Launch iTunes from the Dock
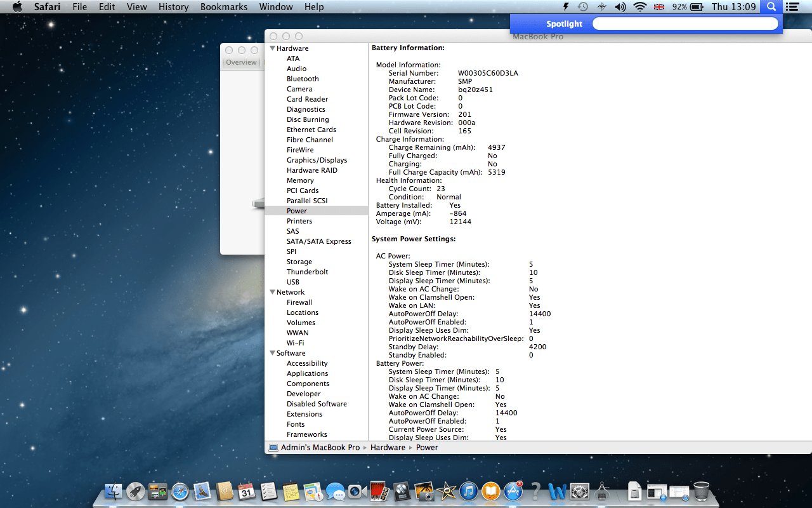 click(468, 492)
